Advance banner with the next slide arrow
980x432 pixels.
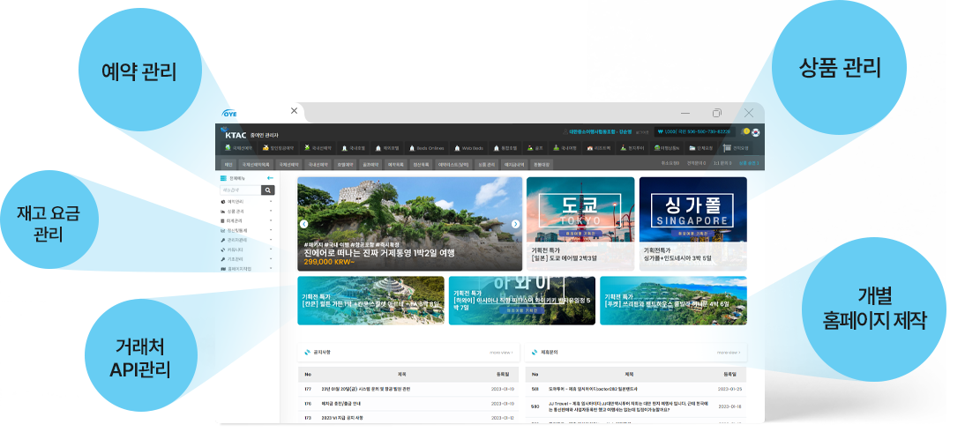tap(515, 224)
